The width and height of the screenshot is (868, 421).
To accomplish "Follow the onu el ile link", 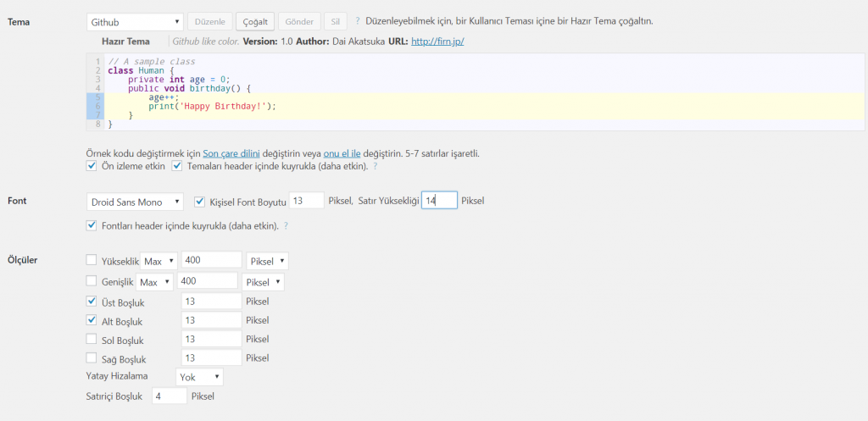I will pyautogui.click(x=342, y=153).
